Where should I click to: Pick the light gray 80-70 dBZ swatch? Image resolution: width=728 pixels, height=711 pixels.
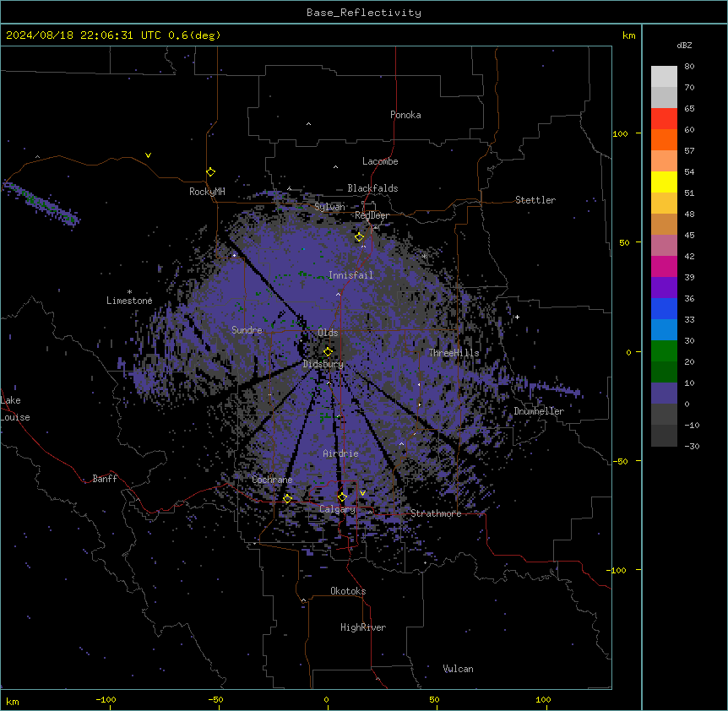tap(664, 77)
